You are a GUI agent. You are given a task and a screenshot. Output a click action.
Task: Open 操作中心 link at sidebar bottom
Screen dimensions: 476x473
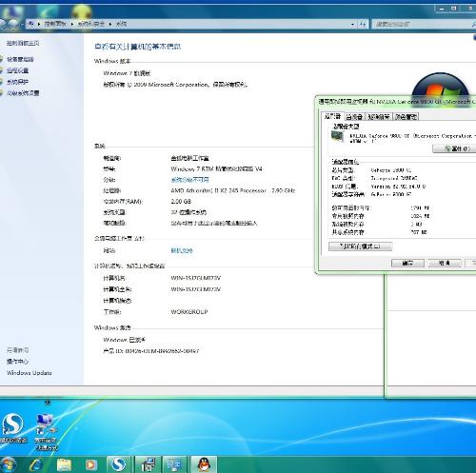17,362
